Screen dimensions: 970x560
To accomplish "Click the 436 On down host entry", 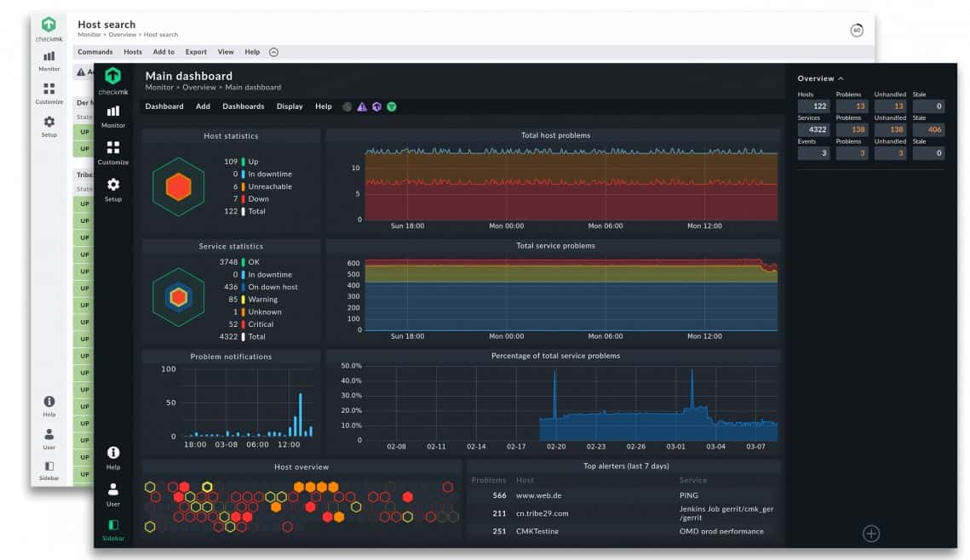I will point(261,287).
